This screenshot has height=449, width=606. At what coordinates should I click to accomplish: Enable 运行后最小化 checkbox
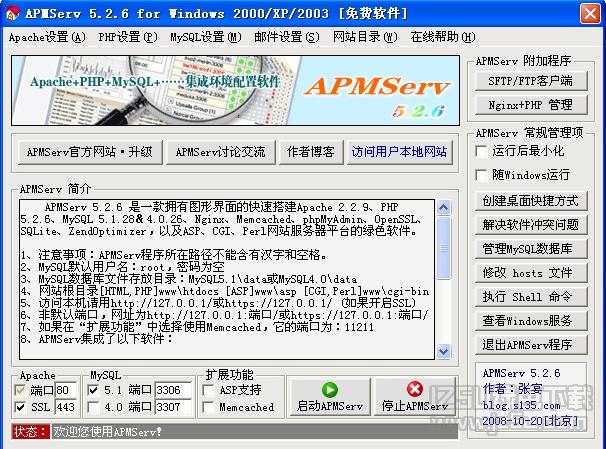[x=481, y=151]
